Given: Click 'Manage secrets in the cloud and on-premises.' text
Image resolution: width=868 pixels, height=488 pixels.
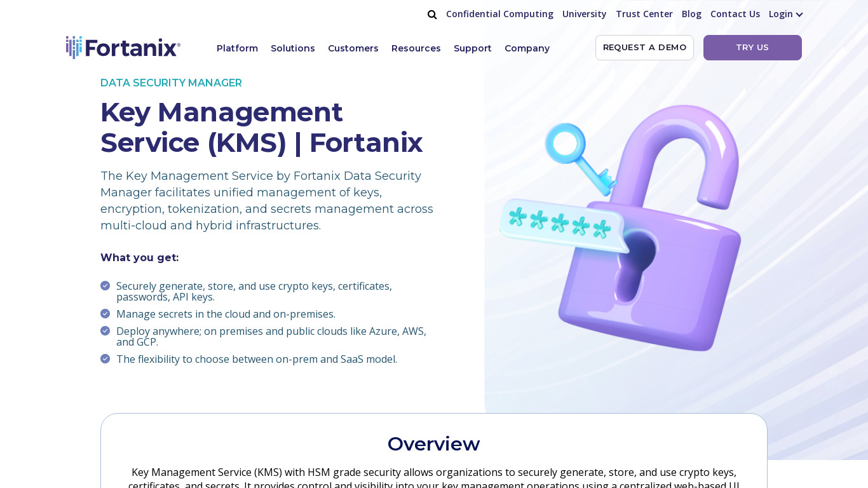Looking at the screenshot, I should coord(226,314).
